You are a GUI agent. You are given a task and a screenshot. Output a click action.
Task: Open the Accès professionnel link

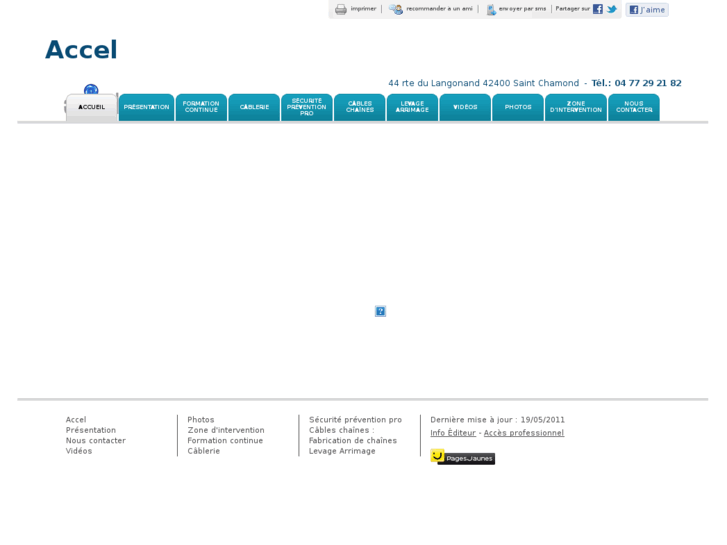pyautogui.click(x=524, y=433)
